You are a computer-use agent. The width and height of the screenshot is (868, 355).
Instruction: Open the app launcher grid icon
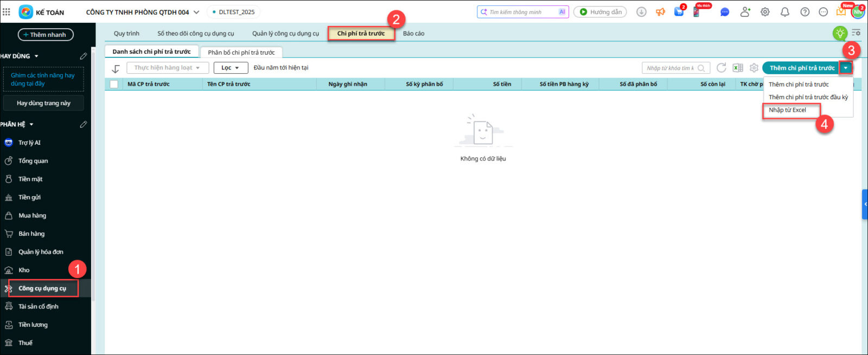(7, 12)
